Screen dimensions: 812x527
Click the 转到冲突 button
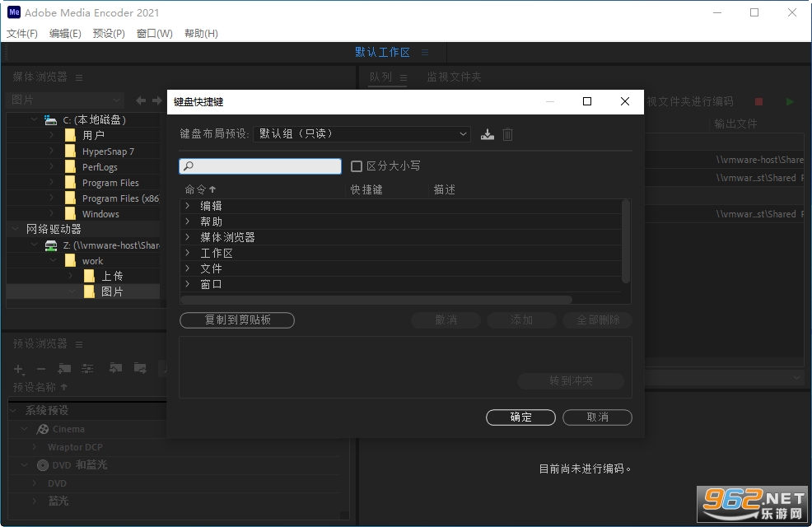tap(571, 381)
